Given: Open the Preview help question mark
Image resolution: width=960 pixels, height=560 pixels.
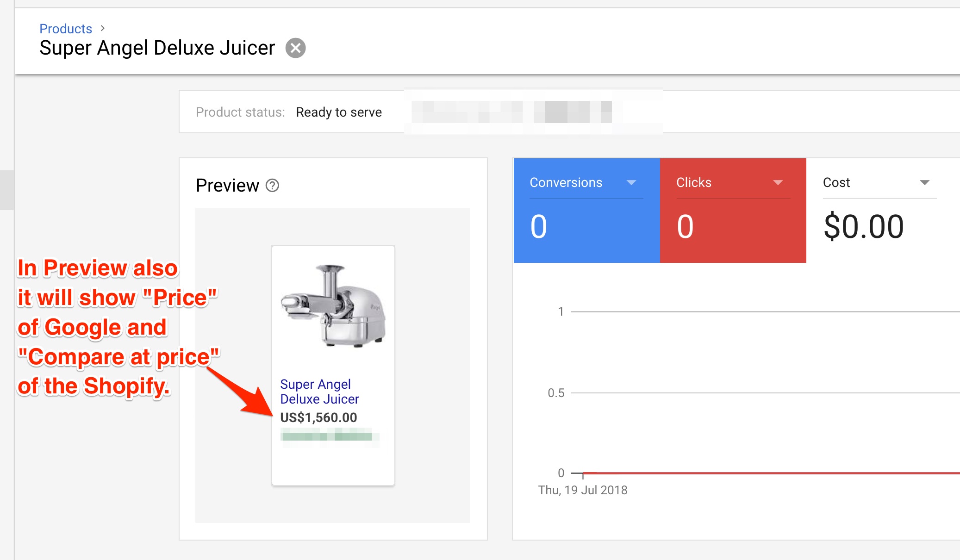Looking at the screenshot, I should click(272, 186).
